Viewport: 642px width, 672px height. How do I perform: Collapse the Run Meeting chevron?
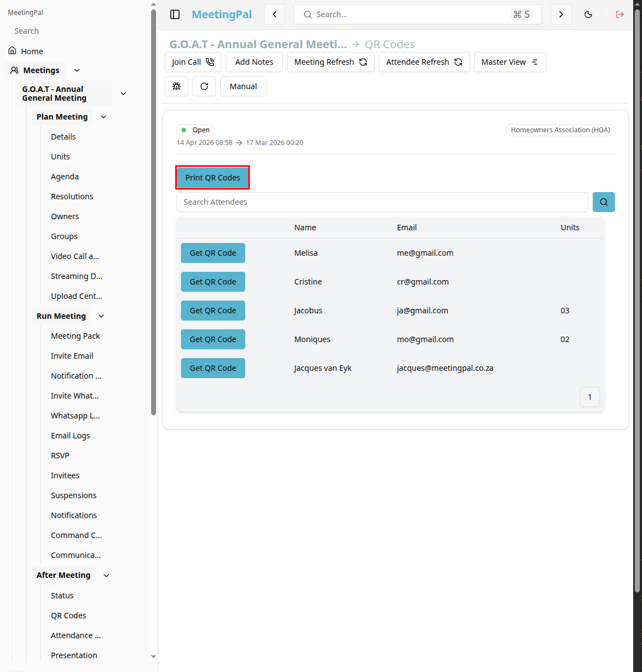point(101,316)
